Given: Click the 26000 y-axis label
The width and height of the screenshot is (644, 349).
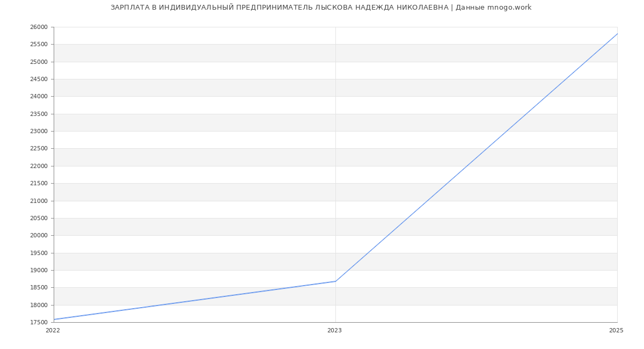Looking at the screenshot, I should (39, 27).
